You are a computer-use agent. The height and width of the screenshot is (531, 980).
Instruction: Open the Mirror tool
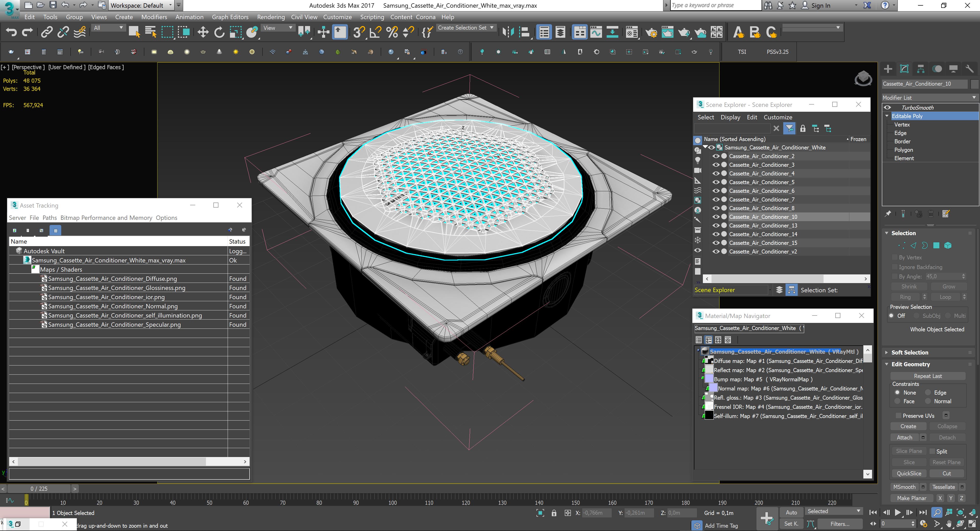[x=508, y=32]
